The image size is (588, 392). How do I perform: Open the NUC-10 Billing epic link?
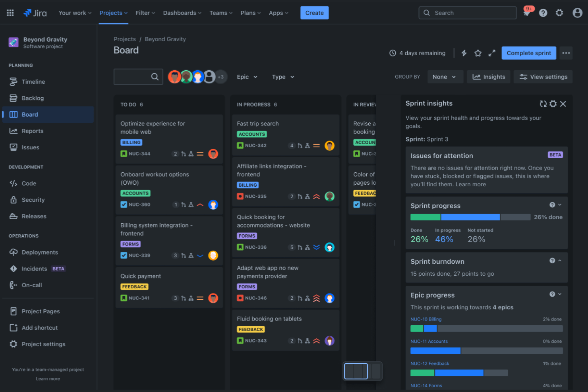pos(426,319)
